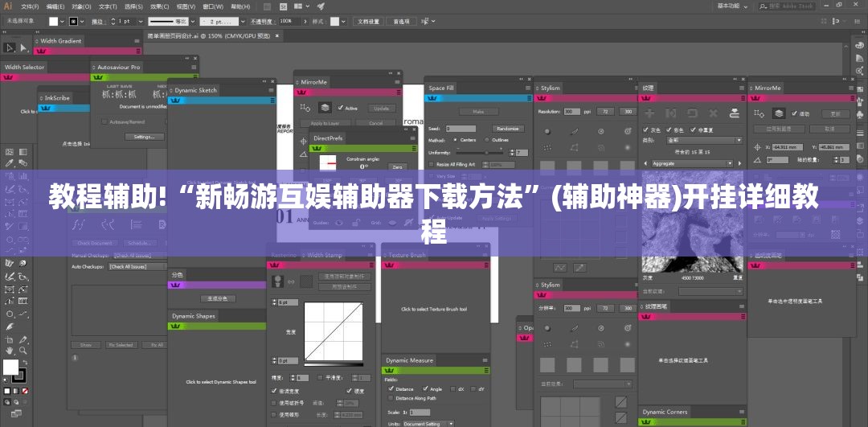Open the change screen mode icon
The height and width of the screenshot is (427, 868).
15,413
